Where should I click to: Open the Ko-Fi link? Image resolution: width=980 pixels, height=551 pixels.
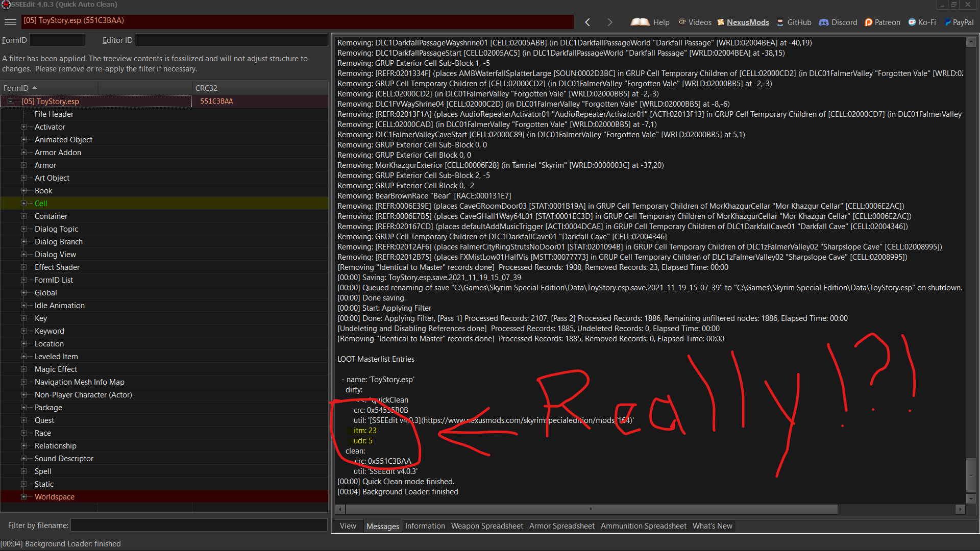point(922,22)
